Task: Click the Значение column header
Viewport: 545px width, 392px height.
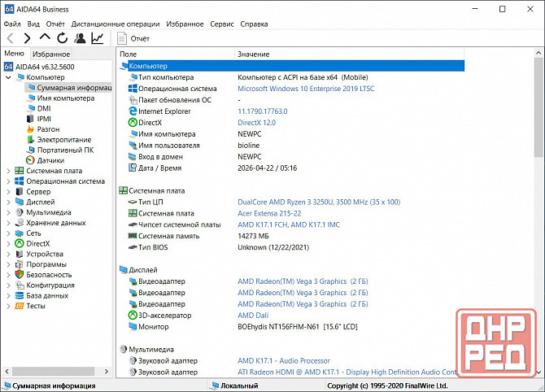Action: pos(349,54)
